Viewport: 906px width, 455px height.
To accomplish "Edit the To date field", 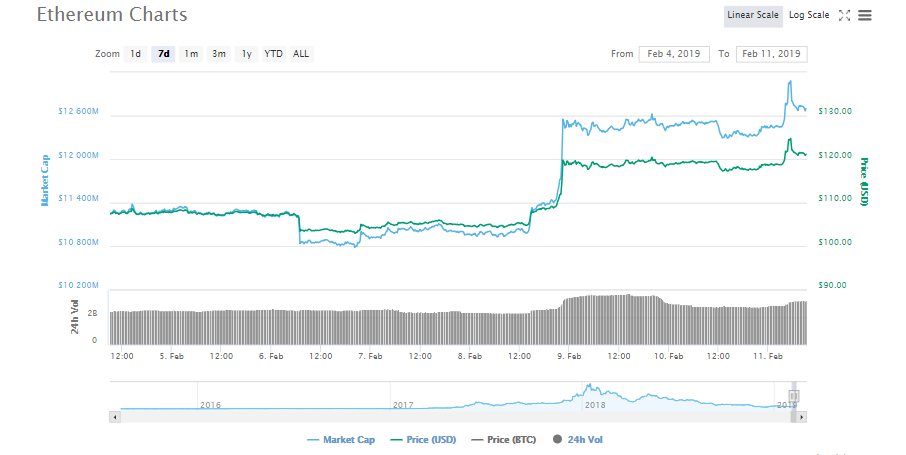I will [771, 54].
